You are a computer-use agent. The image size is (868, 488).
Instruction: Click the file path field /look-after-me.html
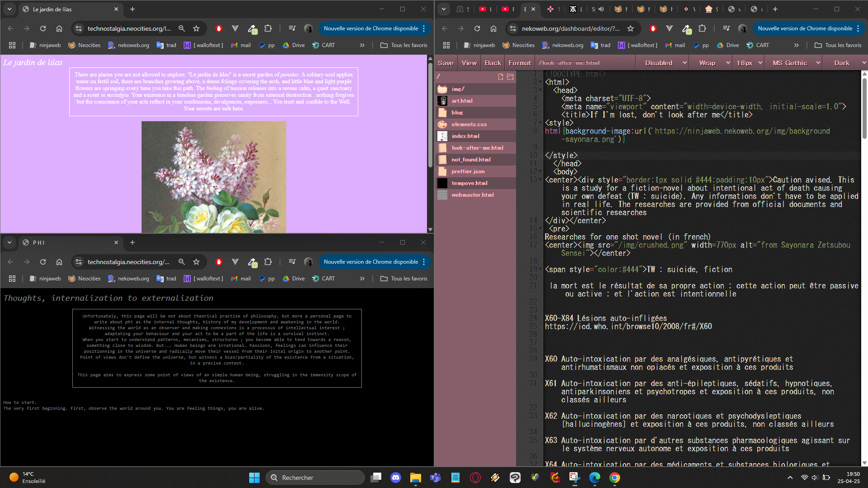585,63
